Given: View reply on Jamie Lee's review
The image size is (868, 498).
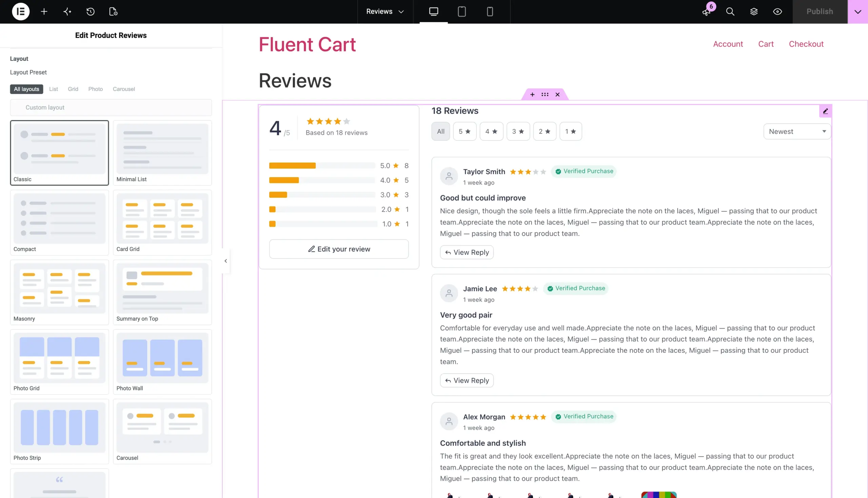Looking at the screenshot, I should (x=467, y=381).
